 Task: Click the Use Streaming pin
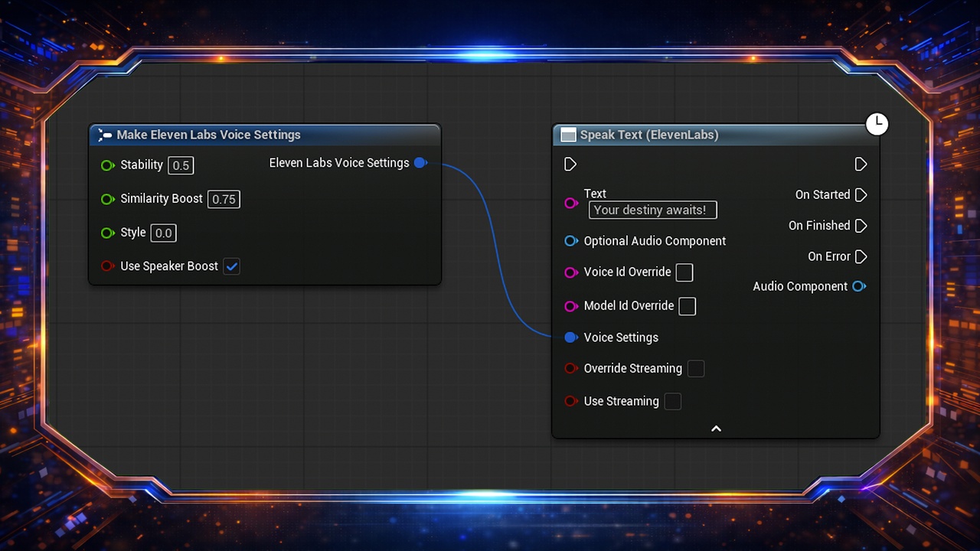pos(570,401)
